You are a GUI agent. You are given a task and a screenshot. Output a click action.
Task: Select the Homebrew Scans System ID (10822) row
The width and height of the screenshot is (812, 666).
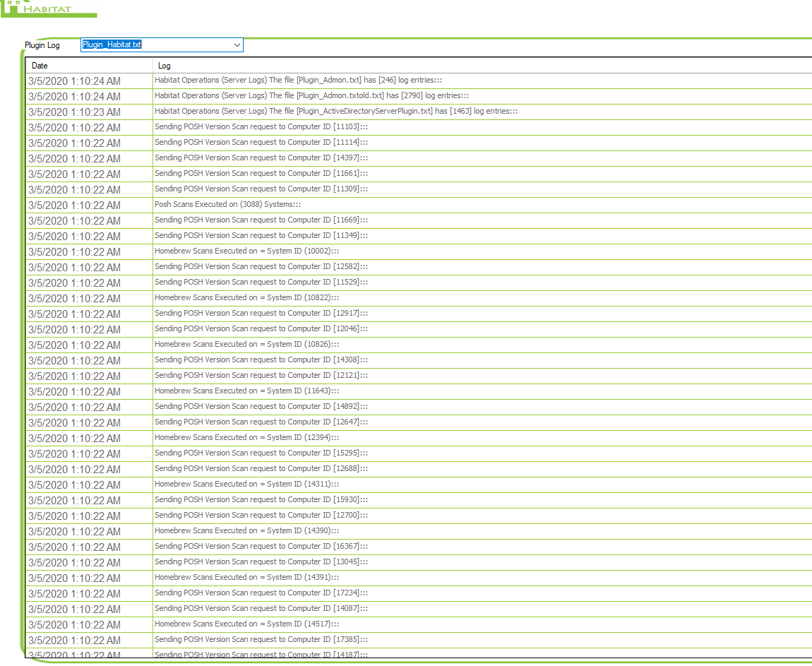coord(246,298)
